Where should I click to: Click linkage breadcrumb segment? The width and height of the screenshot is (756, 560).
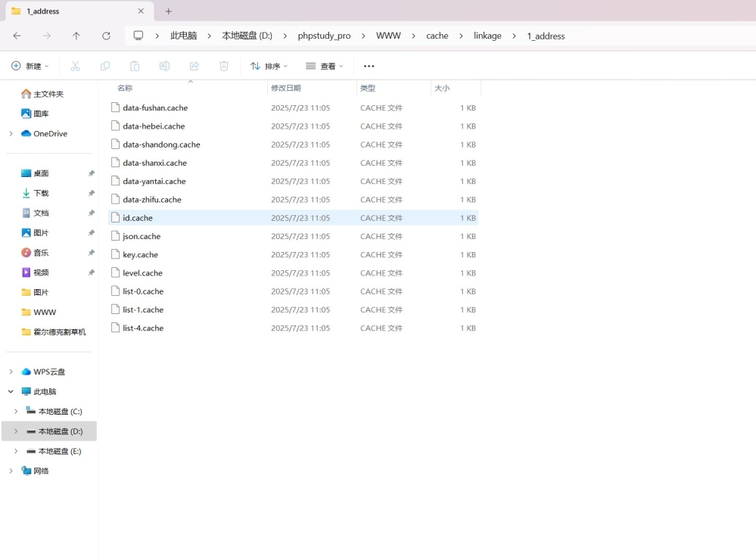(487, 36)
